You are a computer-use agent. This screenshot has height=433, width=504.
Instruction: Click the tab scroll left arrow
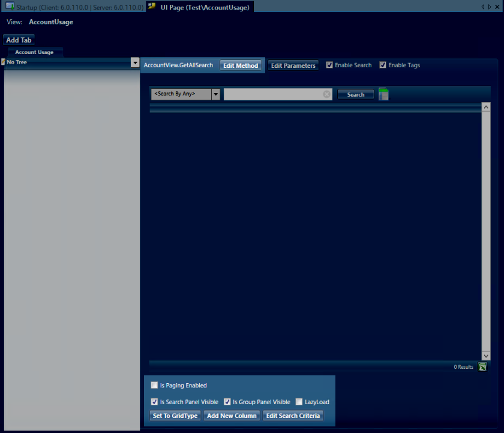click(483, 7)
